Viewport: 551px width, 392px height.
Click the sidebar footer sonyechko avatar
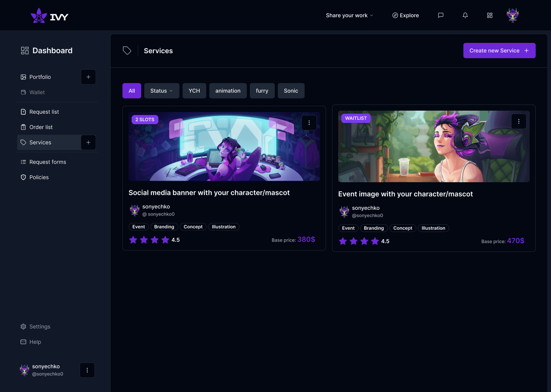pos(24,370)
